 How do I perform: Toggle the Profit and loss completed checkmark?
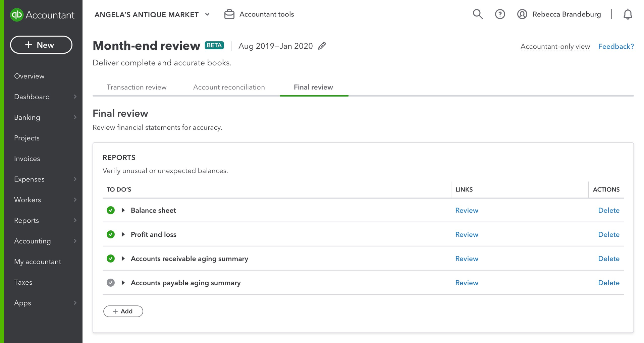(111, 234)
